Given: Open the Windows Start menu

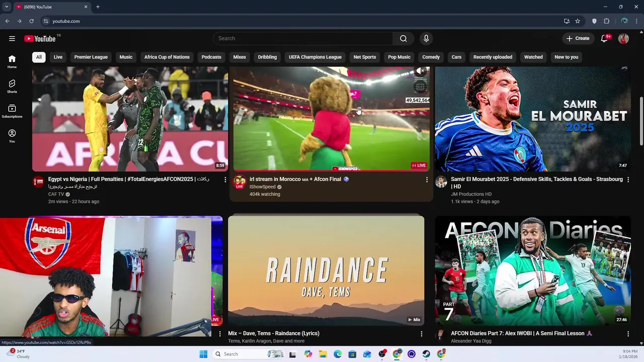Looking at the screenshot, I should pos(203,354).
